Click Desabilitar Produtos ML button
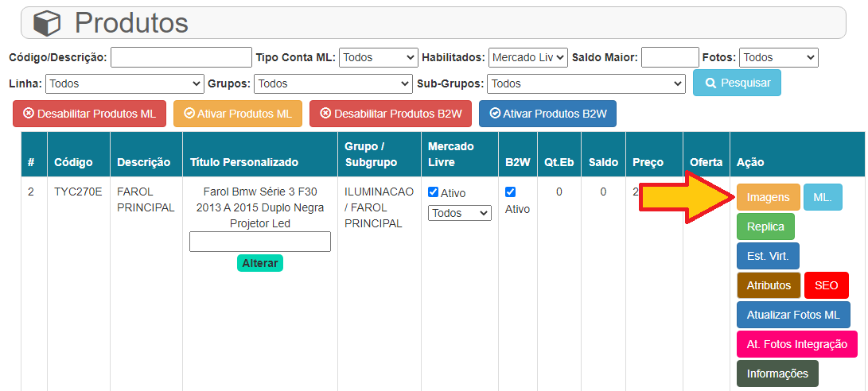 89,114
